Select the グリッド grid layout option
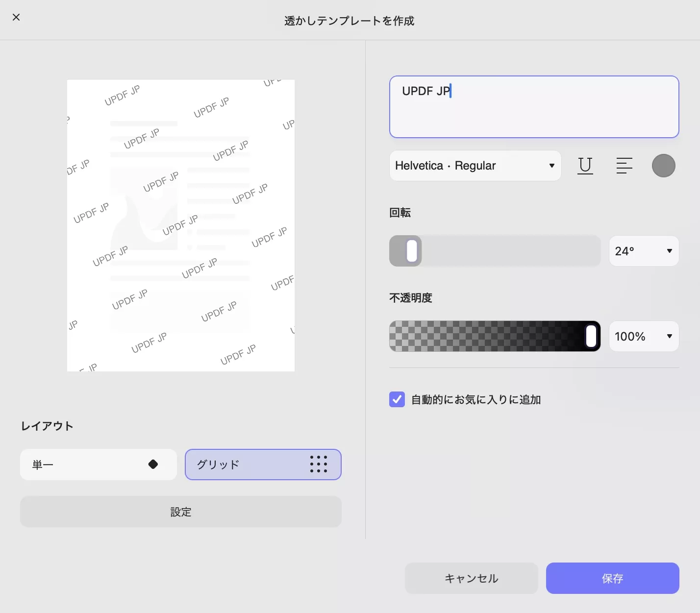Image resolution: width=700 pixels, height=613 pixels. click(x=263, y=465)
